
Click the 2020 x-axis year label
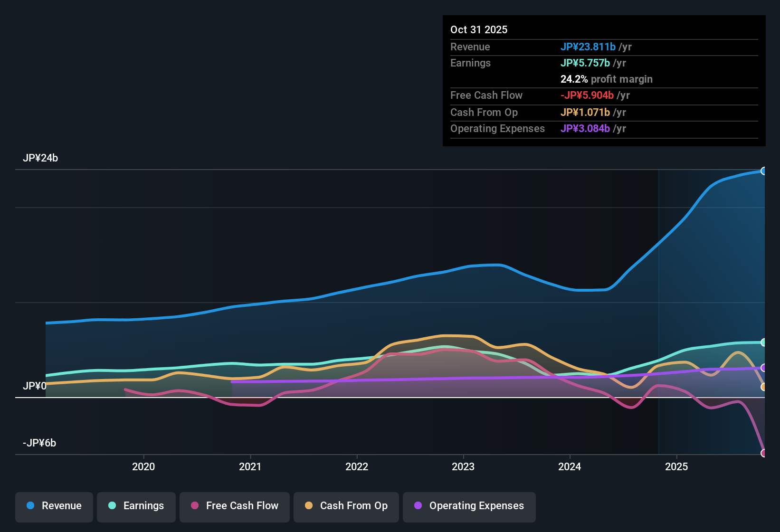point(143,467)
